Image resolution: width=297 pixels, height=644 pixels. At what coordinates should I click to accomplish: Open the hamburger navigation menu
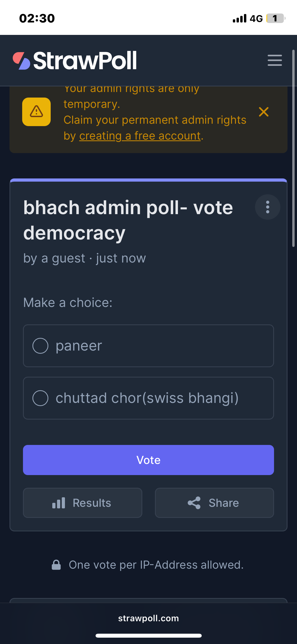(275, 60)
